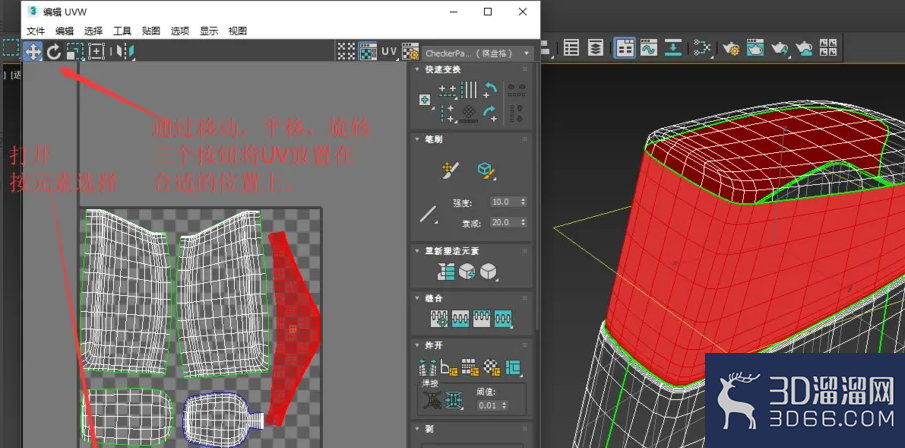Select the Move selected sub-objects tool

click(x=33, y=52)
